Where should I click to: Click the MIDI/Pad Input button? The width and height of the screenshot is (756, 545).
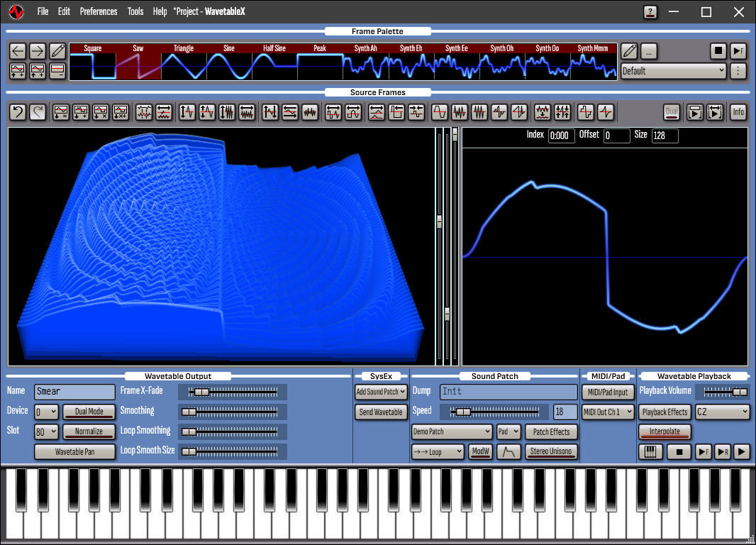608,392
